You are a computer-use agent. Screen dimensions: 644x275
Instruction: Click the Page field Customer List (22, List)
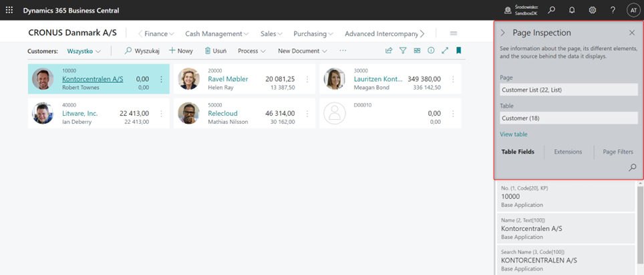569,90
